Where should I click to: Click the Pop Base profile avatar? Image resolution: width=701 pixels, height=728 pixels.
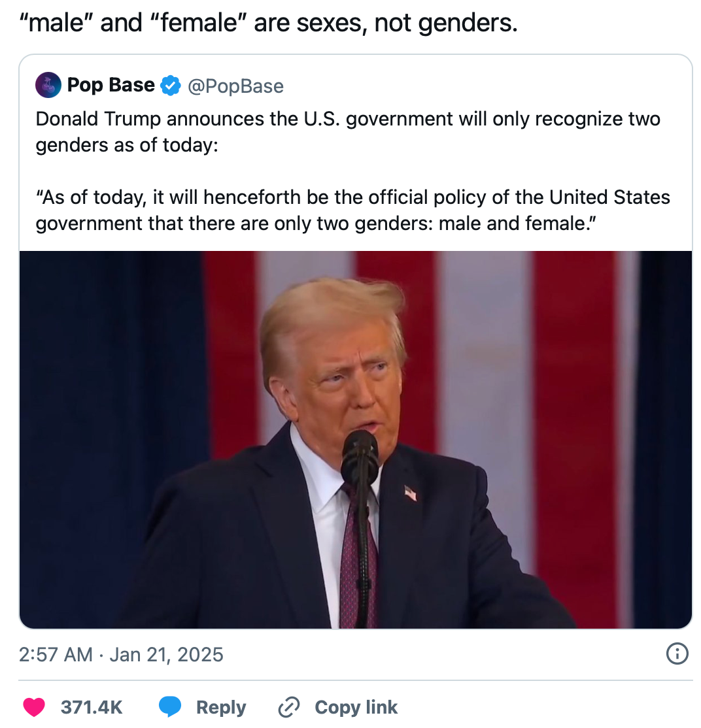[x=48, y=85]
